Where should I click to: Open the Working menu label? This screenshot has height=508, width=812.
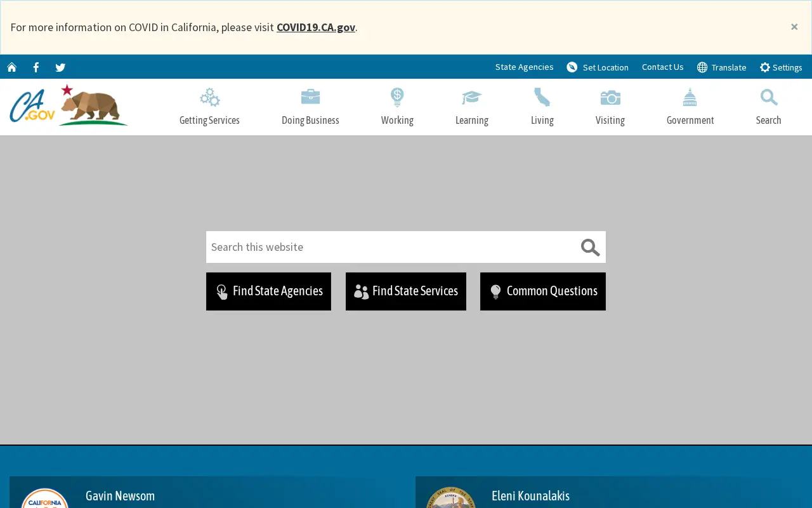pyautogui.click(x=397, y=120)
